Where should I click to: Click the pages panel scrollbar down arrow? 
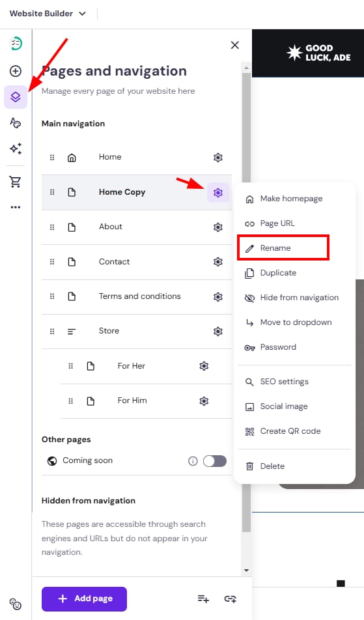pos(246,571)
